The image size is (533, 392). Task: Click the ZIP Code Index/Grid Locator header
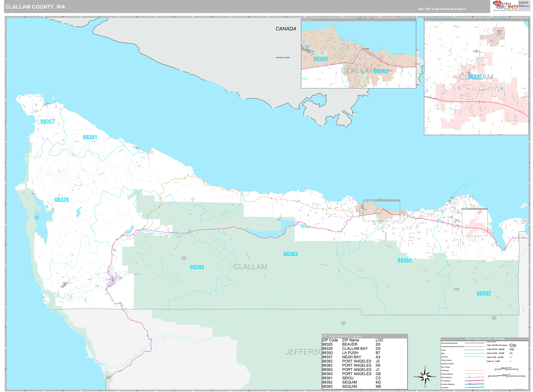pos(342,336)
